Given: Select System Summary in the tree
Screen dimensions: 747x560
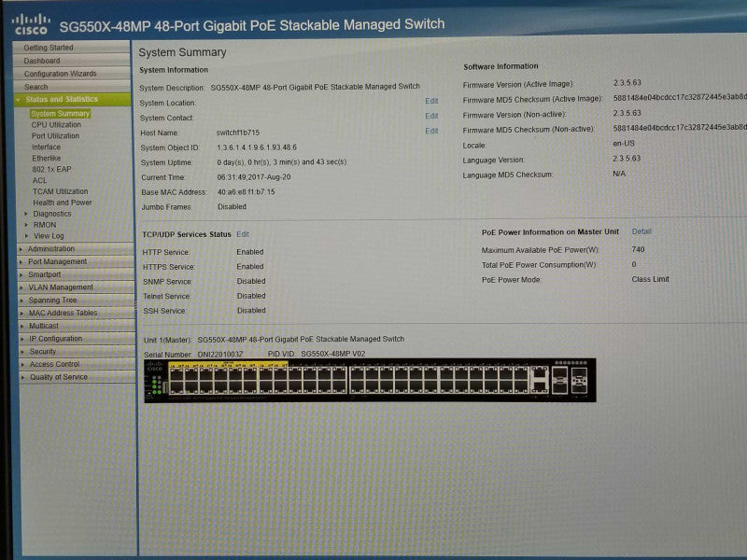Looking at the screenshot, I should click(x=61, y=113).
